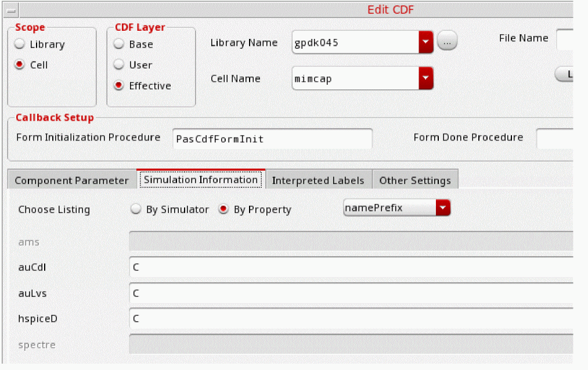Screen dimensions: 588x370
Task: Select the By Property listing option
Action: pos(223,209)
